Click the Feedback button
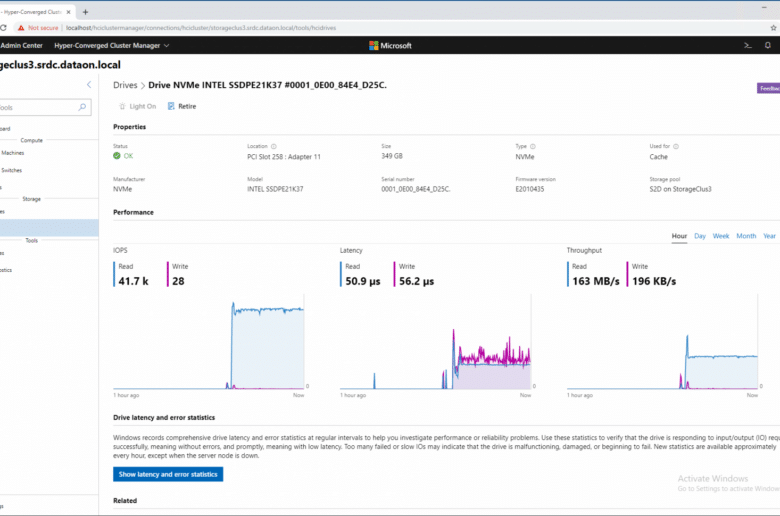Viewport: 780px width, 516px height. tap(769, 88)
